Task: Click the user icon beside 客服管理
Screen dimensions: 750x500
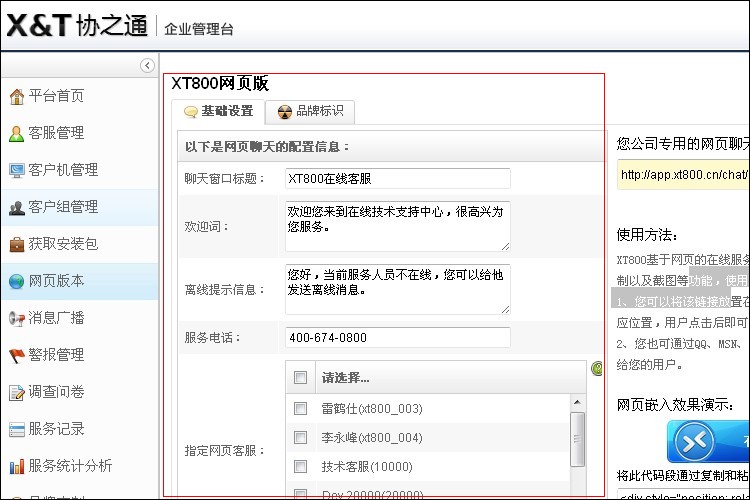Action: (16, 134)
